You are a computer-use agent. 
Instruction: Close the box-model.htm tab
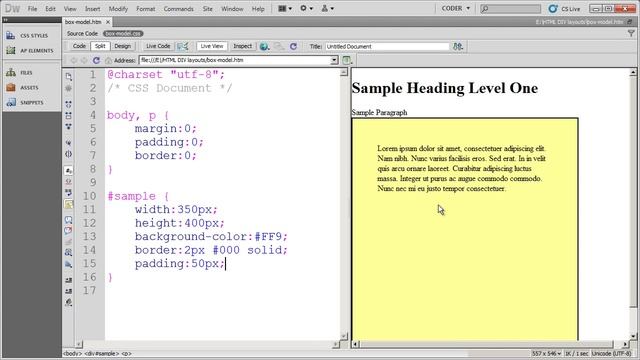tap(108, 22)
